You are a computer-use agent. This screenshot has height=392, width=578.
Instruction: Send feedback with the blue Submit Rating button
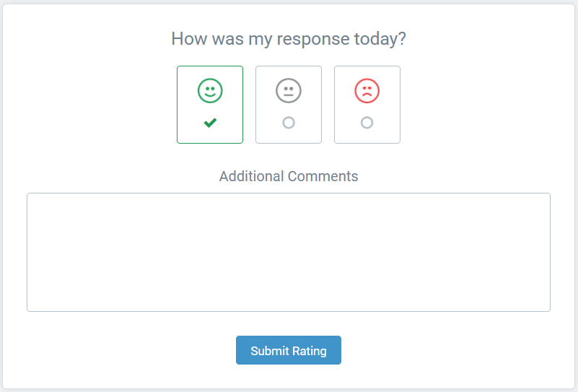click(x=289, y=351)
